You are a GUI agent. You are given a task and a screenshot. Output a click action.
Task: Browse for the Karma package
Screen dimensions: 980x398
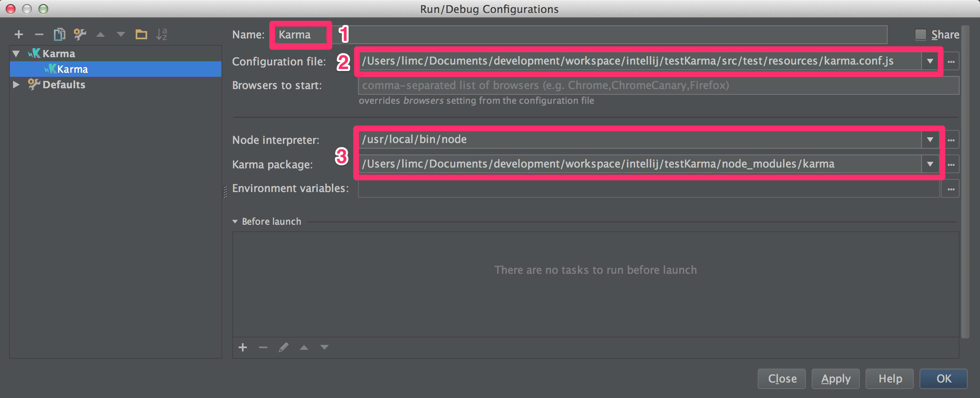951,165
